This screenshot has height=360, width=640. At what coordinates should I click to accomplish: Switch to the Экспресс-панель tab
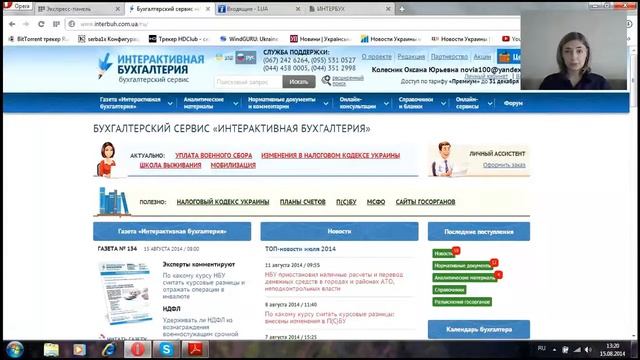click(78, 9)
